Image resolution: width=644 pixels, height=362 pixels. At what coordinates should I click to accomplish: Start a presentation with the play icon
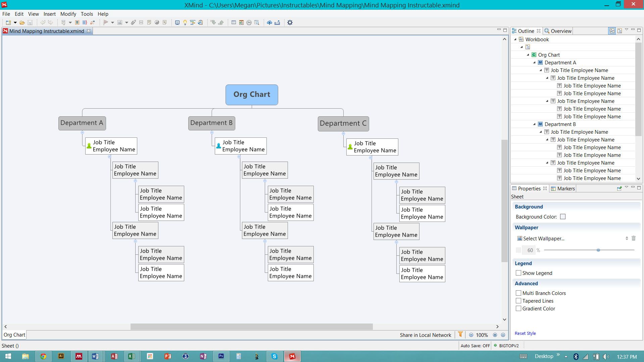(x=106, y=22)
